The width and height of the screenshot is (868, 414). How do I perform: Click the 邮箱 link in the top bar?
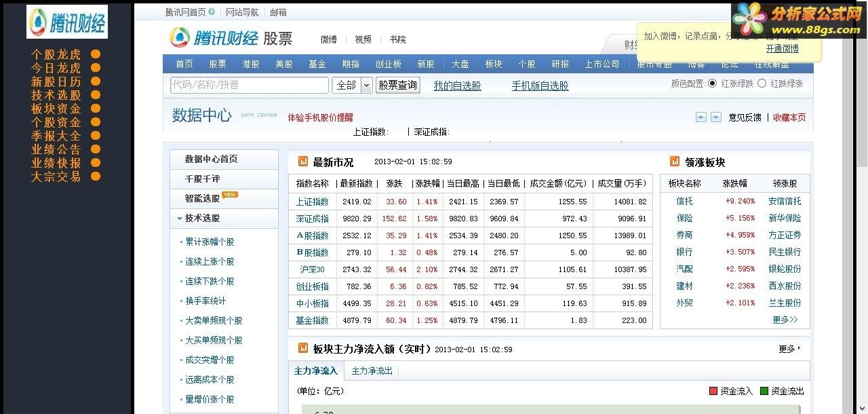[278, 12]
